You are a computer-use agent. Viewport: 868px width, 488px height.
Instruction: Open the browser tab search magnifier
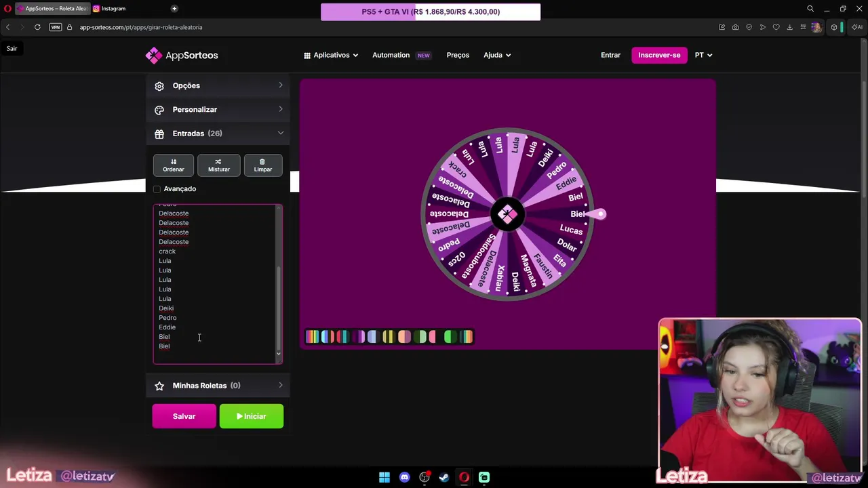pos(810,9)
